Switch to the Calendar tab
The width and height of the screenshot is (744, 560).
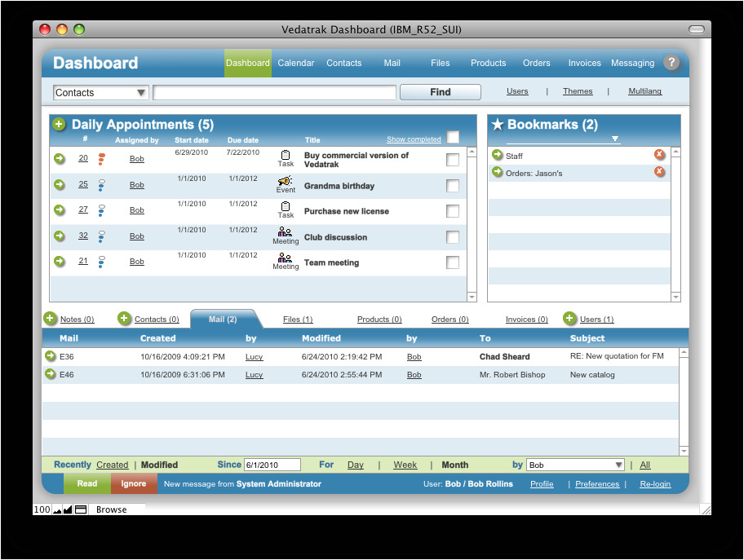click(x=295, y=63)
